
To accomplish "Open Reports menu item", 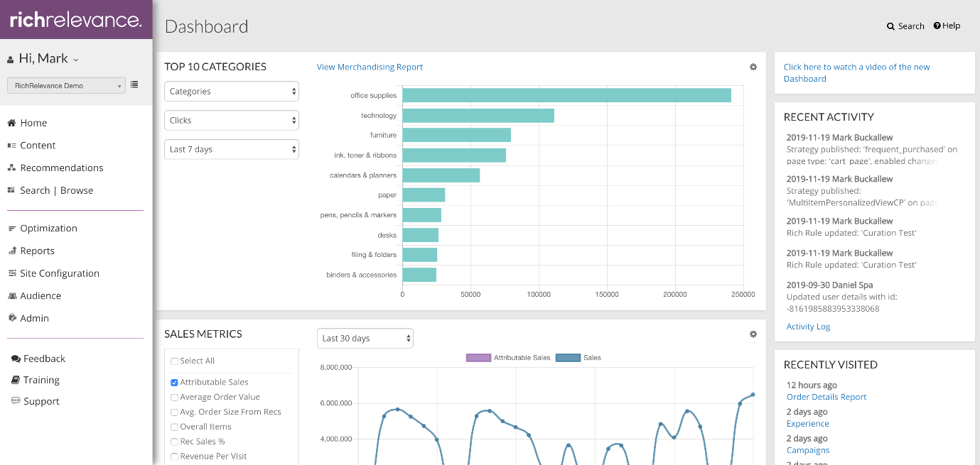I will 37,251.
